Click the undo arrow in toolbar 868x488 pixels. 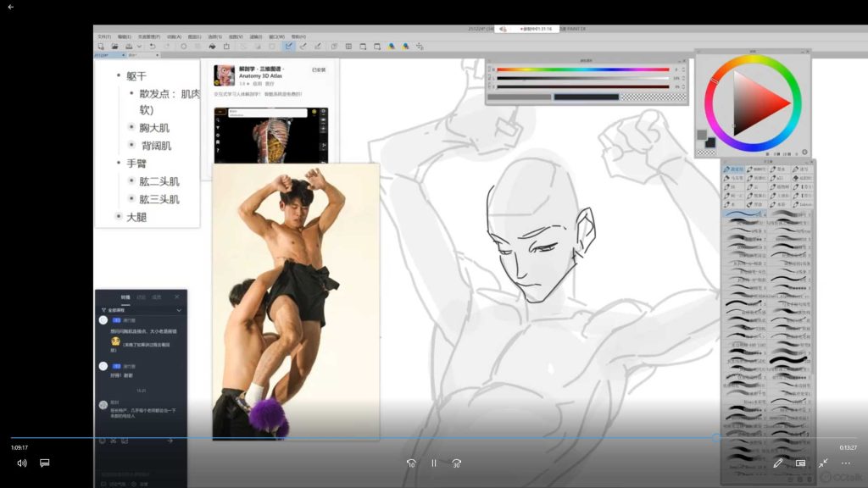point(153,47)
